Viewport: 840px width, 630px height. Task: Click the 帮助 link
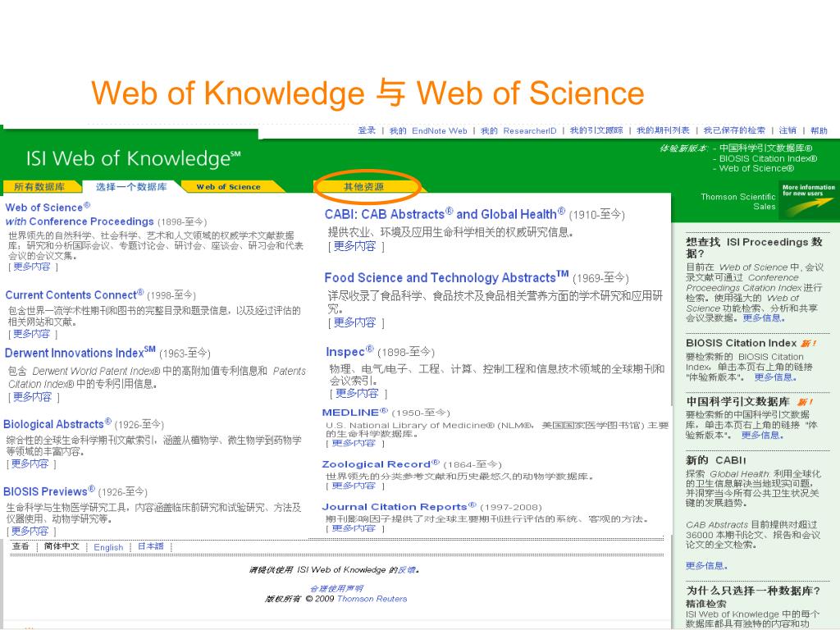coord(819,130)
